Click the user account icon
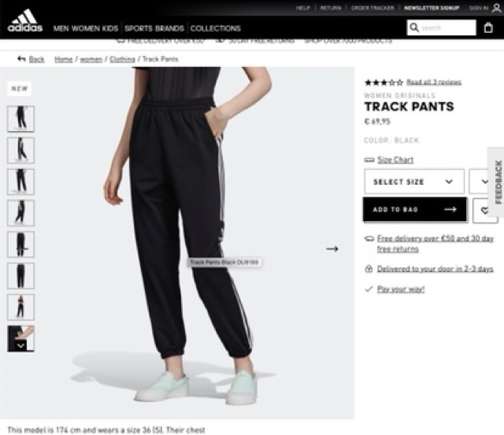This screenshot has width=504, height=435. point(496,8)
